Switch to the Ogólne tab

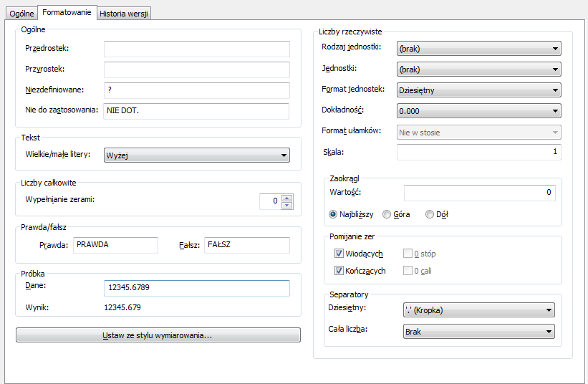tap(21, 14)
